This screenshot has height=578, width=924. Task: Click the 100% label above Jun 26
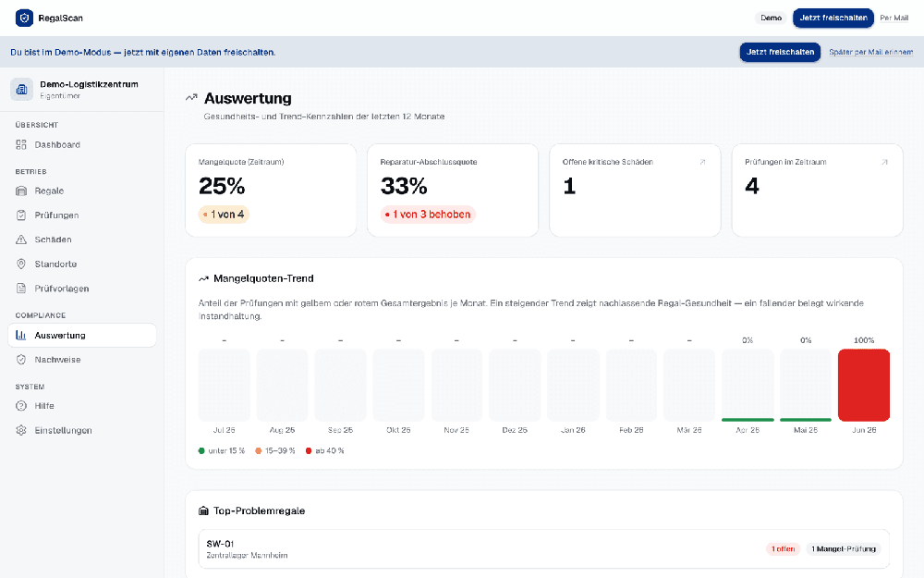click(x=864, y=340)
